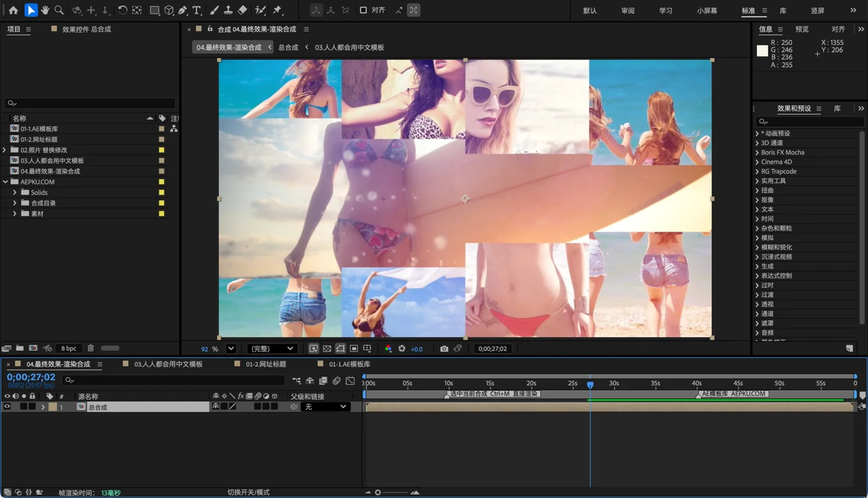
Task: Switch to the 审阅 workspace
Action: pos(628,11)
